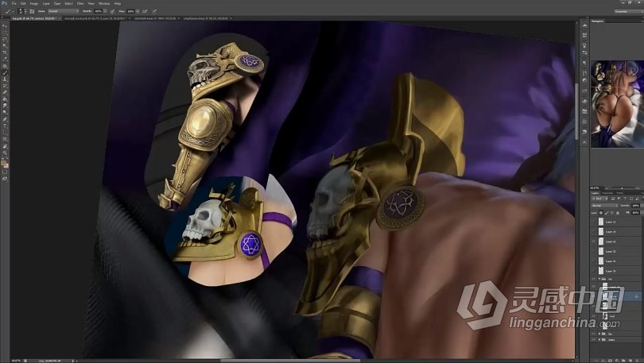Open the Flow slider arrow in options bar
This screenshot has height=363, width=644.
[x=138, y=11]
